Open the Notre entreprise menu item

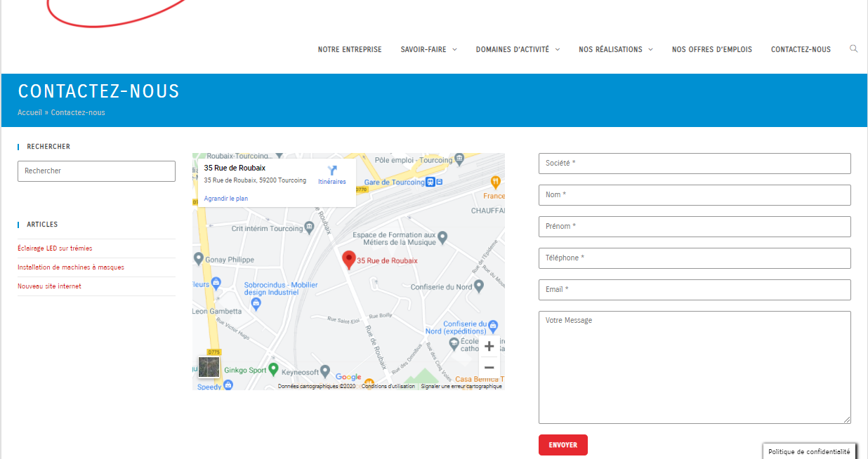pyautogui.click(x=350, y=50)
